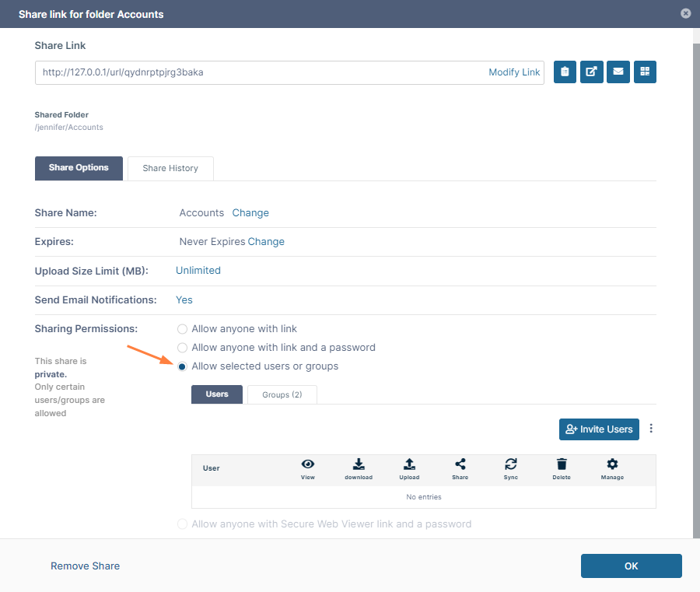
Task: Show QR code for share link
Action: (x=645, y=72)
